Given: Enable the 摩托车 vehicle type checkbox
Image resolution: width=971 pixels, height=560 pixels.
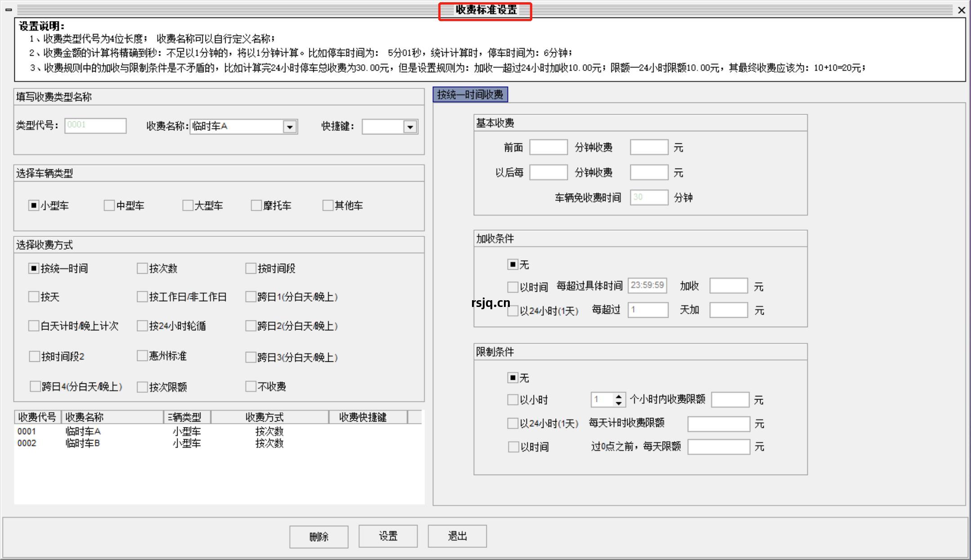Looking at the screenshot, I should pyautogui.click(x=255, y=205).
